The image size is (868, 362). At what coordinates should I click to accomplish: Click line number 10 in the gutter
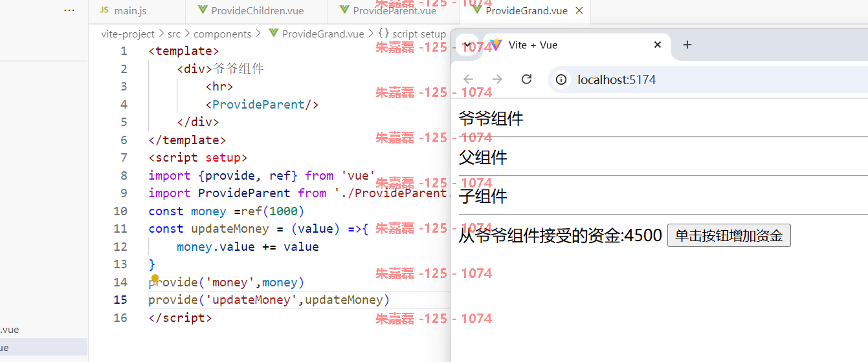tap(120, 211)
